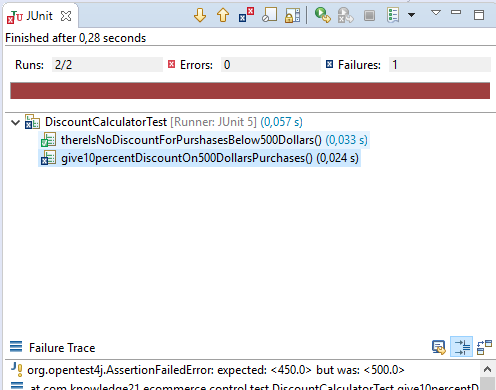Viewport: 496px width, 390px height.
Task: Rerun test icon in JUnit toolbar
Action: (323, 15)
